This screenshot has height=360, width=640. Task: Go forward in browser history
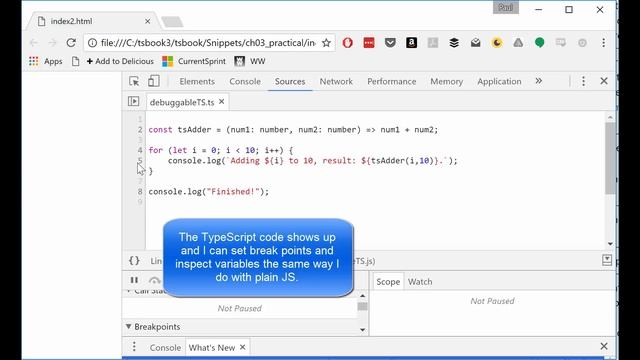(x=52, y=42)
